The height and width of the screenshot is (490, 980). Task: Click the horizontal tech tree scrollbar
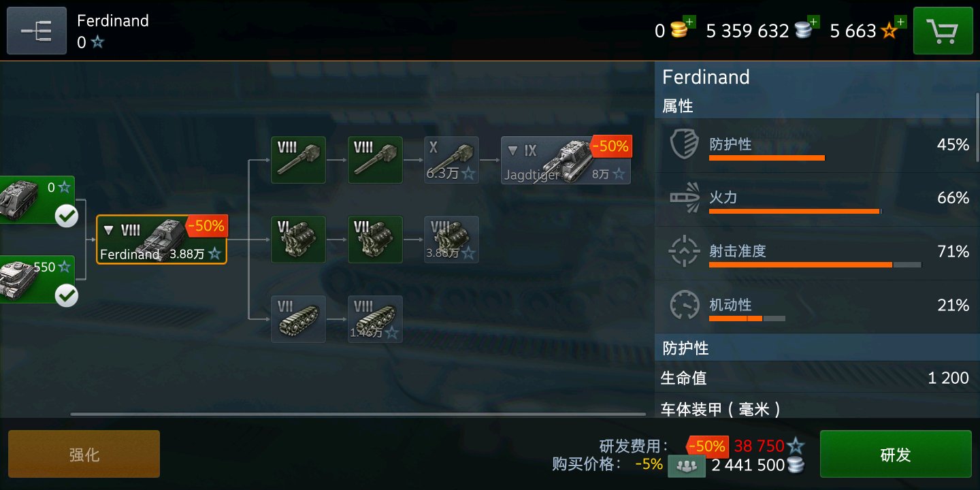point(358,414)
